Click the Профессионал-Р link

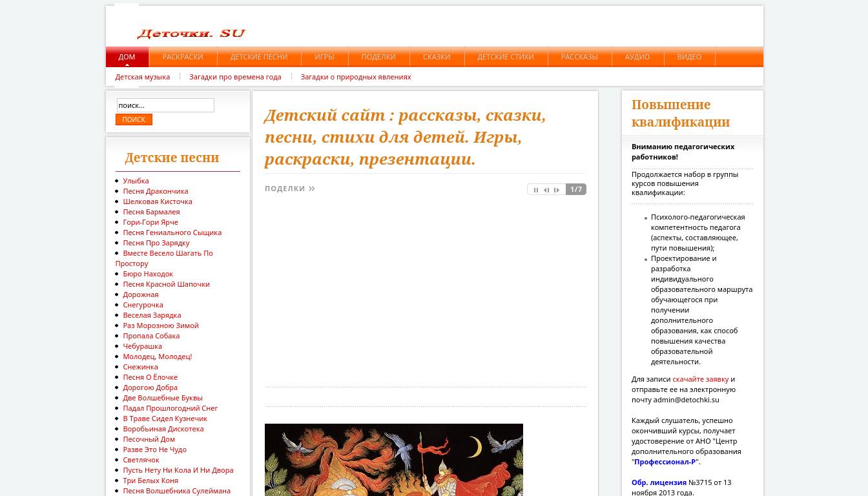click(x=665, y=462)
